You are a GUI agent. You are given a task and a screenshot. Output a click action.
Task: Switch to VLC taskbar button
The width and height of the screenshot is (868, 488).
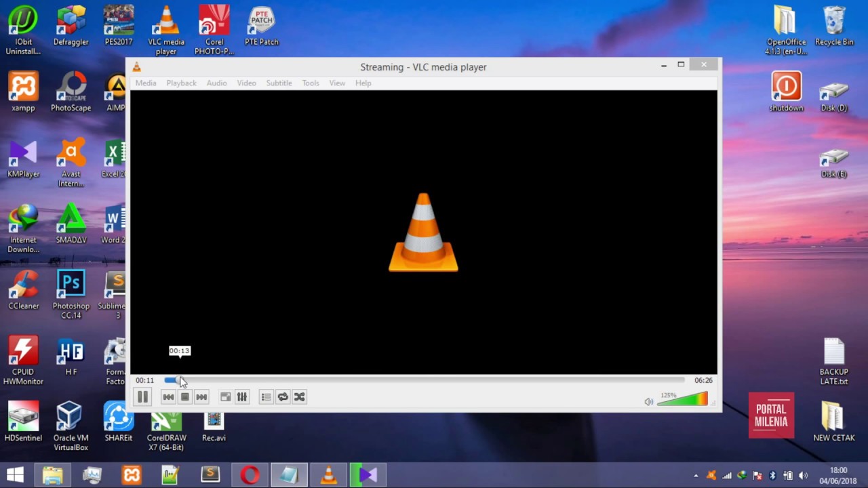[329, 475]
